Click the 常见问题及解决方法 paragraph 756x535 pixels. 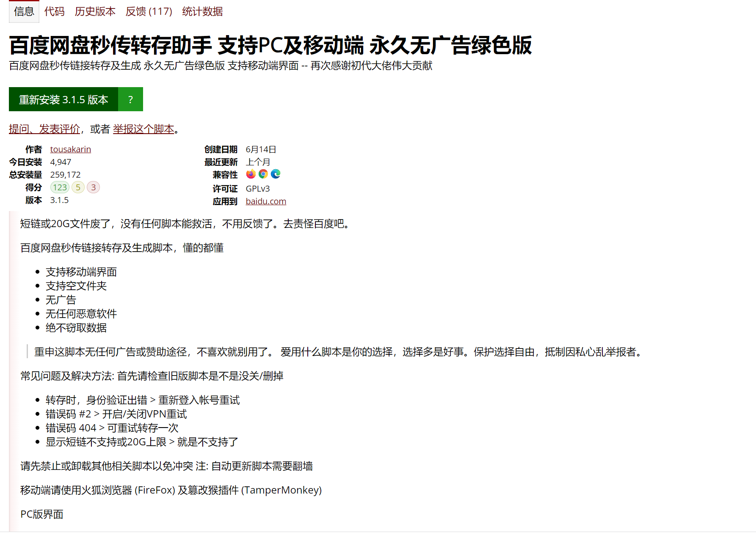point(152,376)
